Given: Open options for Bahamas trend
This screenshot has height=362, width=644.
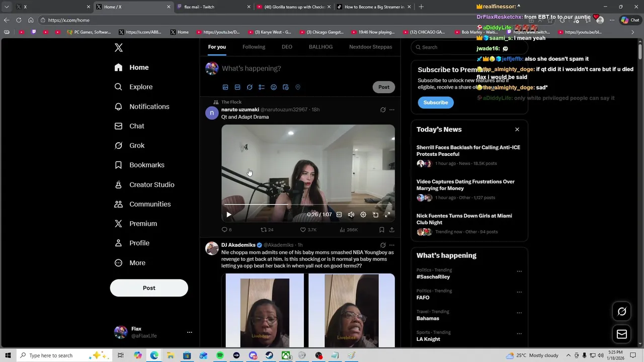Looking at the screenshot, I should [519, 313].
